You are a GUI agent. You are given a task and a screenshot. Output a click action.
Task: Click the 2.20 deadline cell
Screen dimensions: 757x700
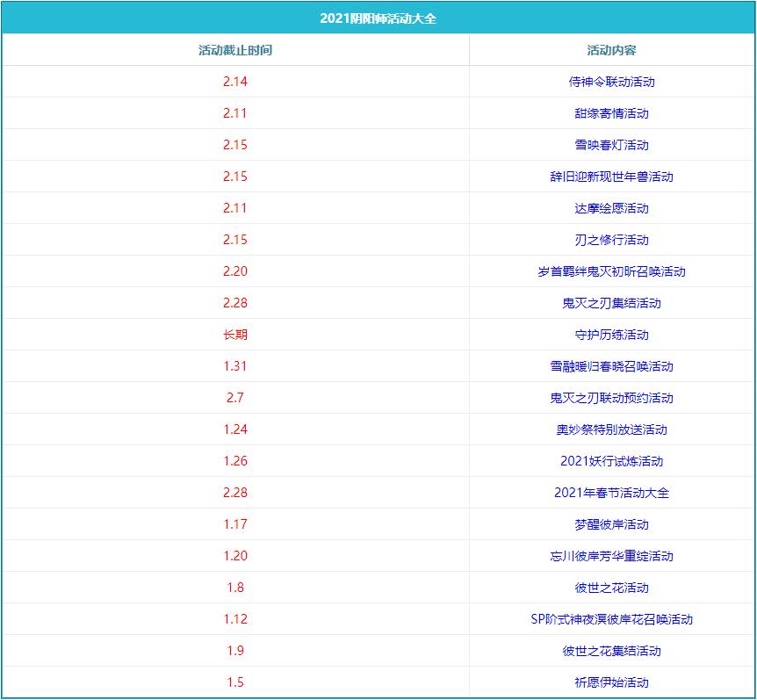pos(235,271)
